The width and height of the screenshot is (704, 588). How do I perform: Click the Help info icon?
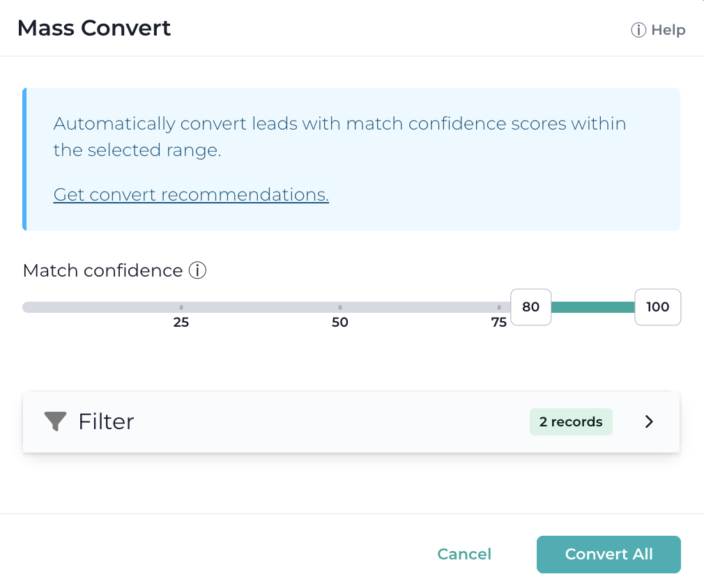pyautogui.click(x=638, y=30)
